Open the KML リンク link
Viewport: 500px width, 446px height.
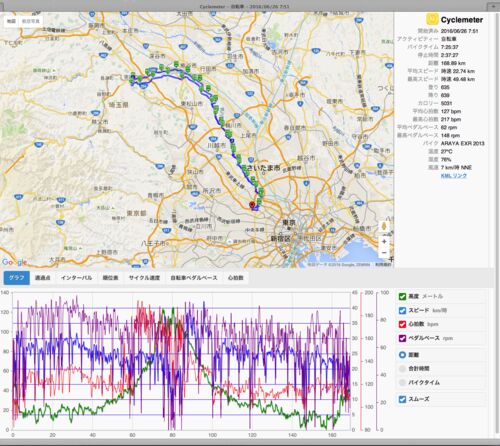tap(453, 176)
